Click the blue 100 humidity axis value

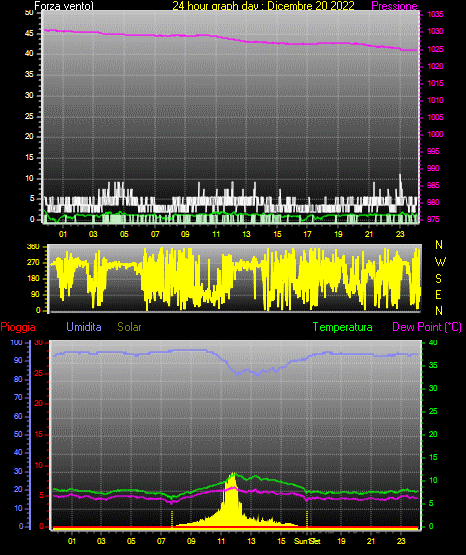pos(17,343)
